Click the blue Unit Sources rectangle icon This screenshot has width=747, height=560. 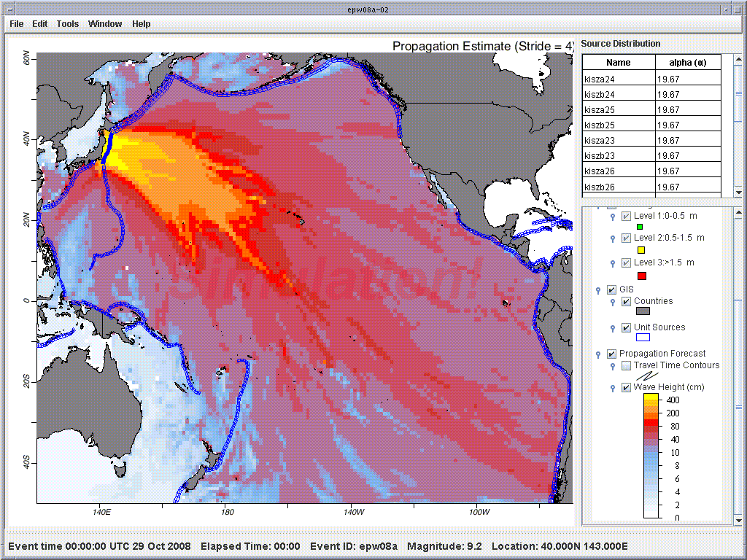[643, 338]
